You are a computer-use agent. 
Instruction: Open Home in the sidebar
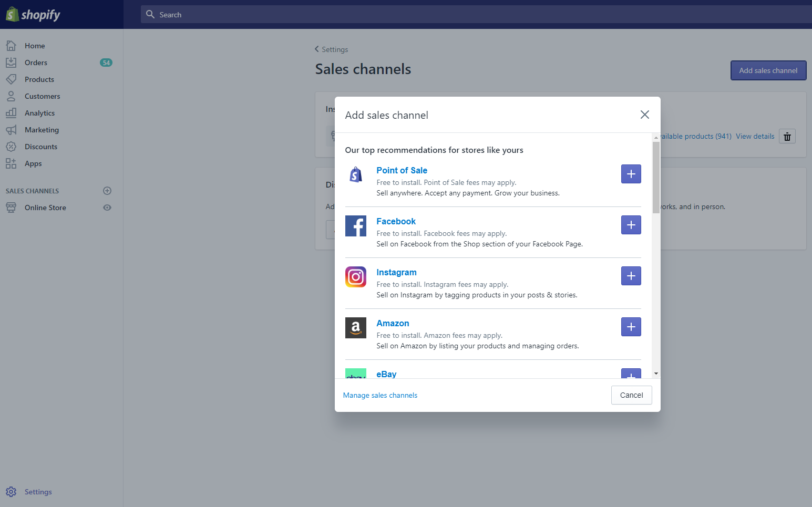(35, 46)
